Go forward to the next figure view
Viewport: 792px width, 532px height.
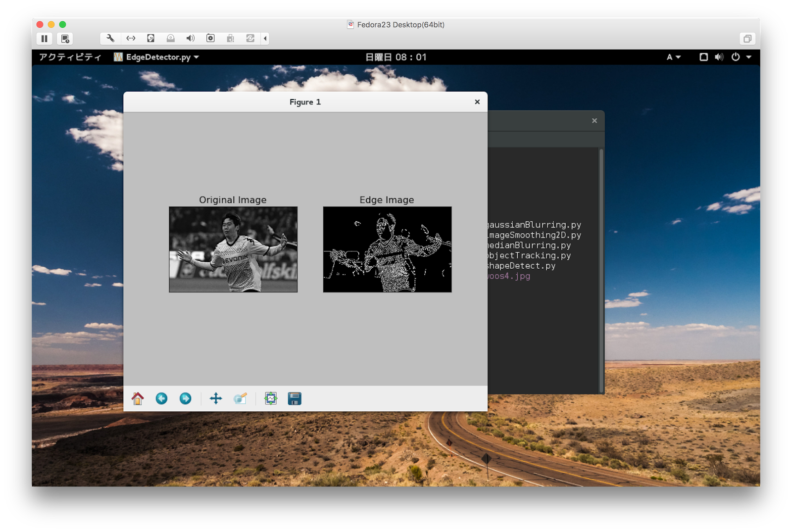[x=185, y=398]
